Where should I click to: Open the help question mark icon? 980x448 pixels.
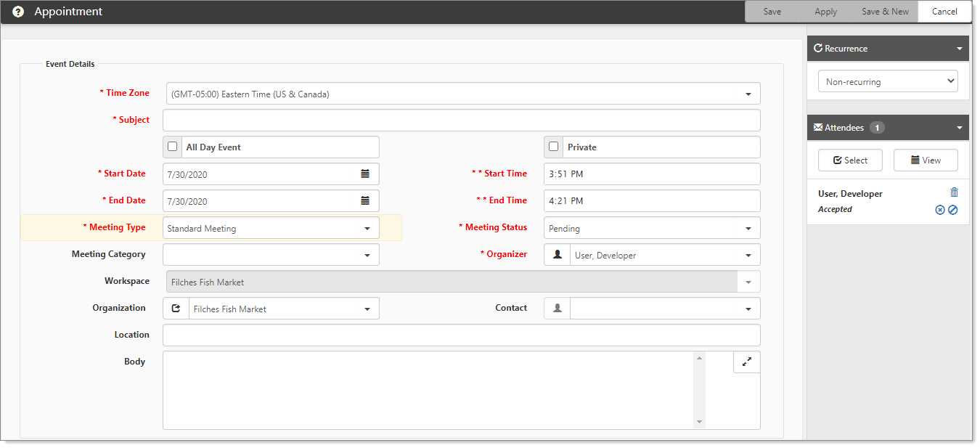tap(18, 12)
